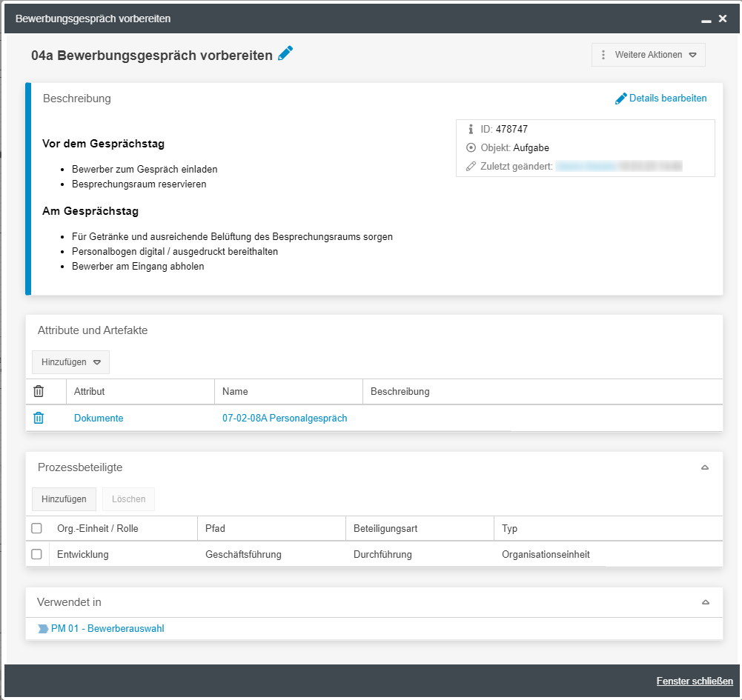Click Fenster schließen at the bottom
742x700 pixels.
695,681
